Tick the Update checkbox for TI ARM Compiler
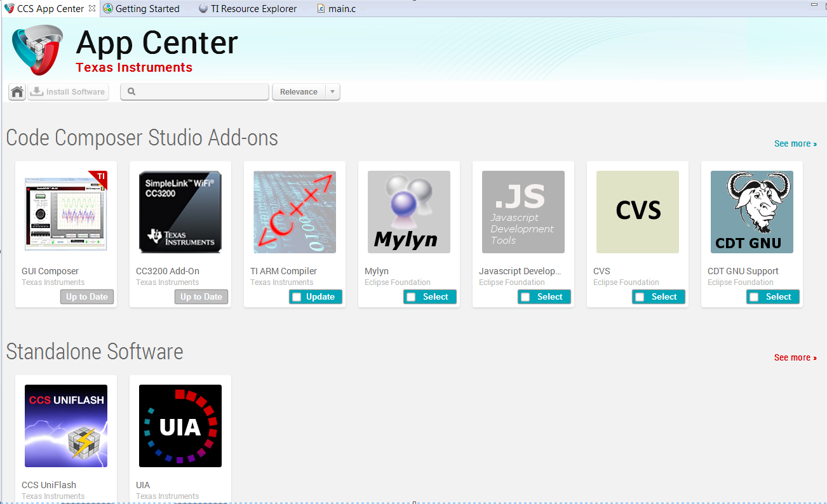Image resolution: width=827 pixels, height=504 pixels. coord(297,297)
